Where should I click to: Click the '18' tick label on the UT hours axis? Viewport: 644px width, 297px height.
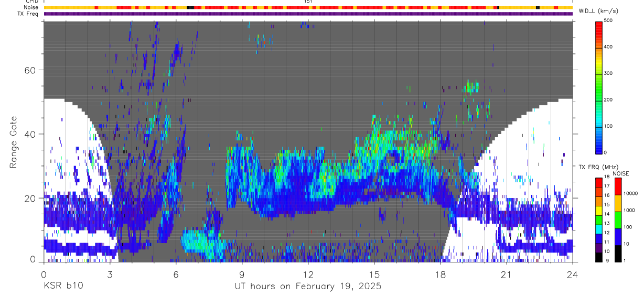(x=441, y=274)
